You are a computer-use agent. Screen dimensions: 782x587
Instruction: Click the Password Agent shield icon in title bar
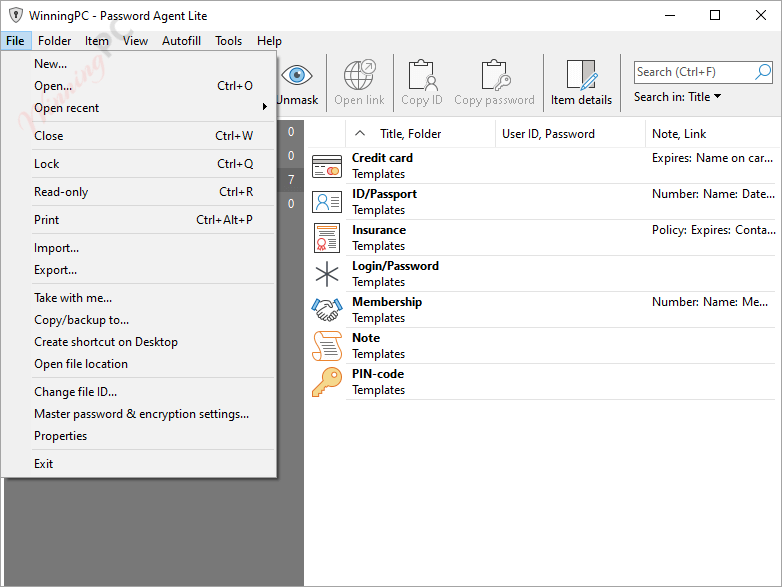pos(16,15)
